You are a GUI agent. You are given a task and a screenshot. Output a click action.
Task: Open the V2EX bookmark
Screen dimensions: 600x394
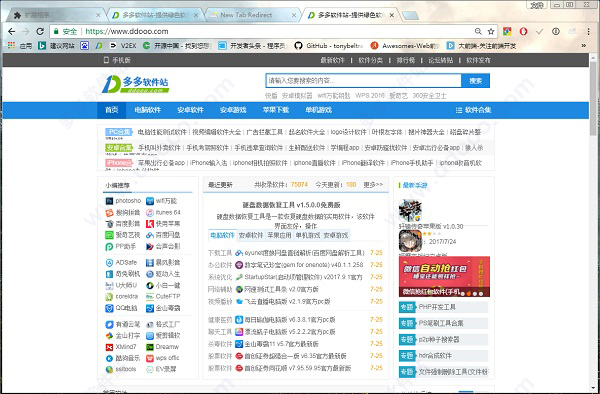coord(122,46)
